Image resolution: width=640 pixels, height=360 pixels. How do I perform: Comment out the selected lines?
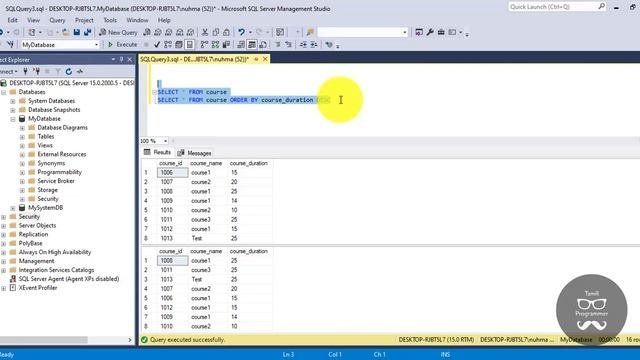pos(278,44)
